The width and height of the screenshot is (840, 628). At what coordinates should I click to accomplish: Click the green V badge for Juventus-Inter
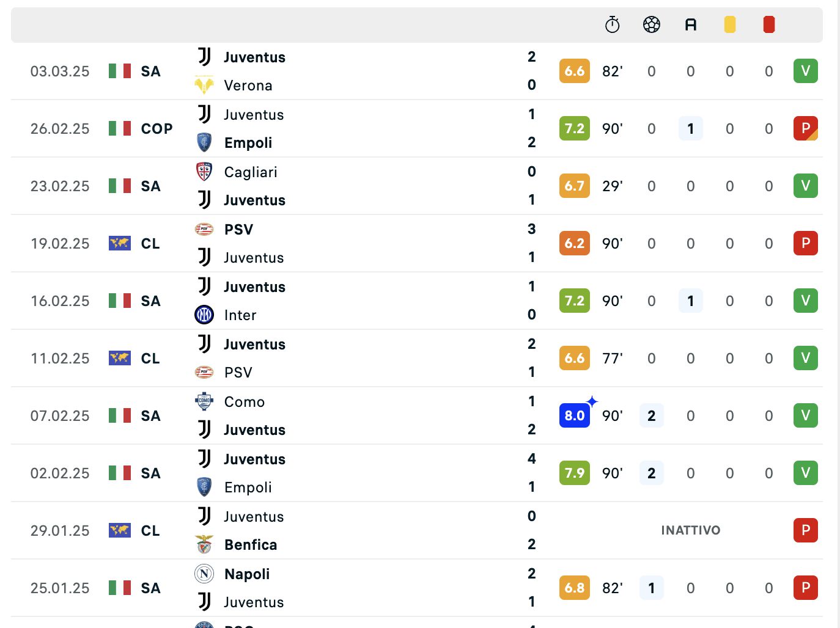pos(806,301)
